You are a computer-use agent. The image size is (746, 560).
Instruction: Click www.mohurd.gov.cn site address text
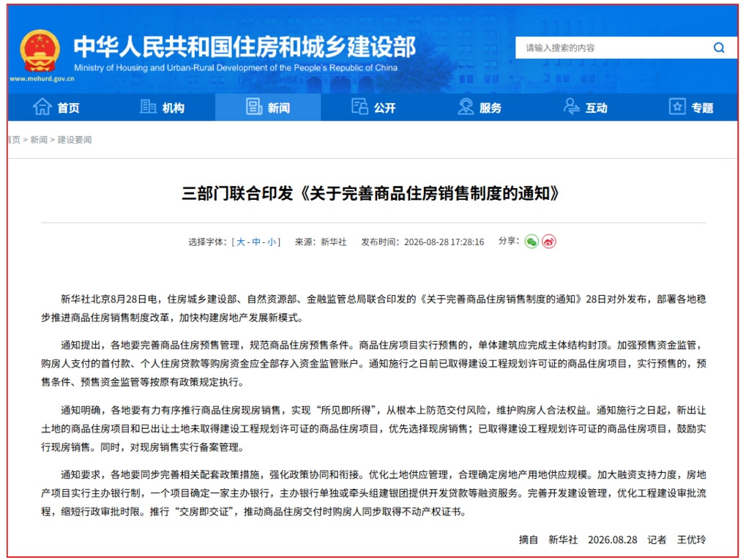point(42,79)
